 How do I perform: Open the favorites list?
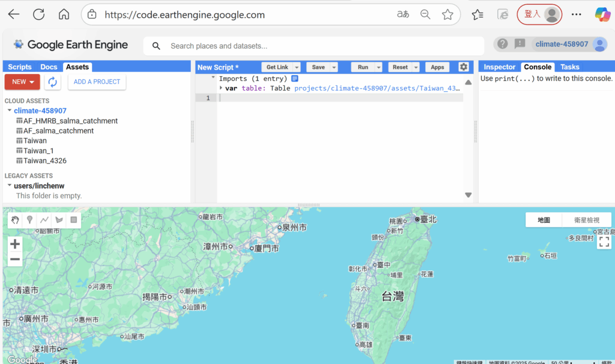pos(477,14)
